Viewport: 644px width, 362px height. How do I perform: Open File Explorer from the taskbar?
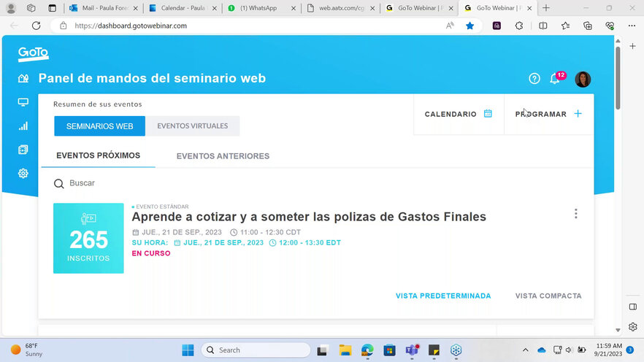pyautogui.click(x=345, y=350)
